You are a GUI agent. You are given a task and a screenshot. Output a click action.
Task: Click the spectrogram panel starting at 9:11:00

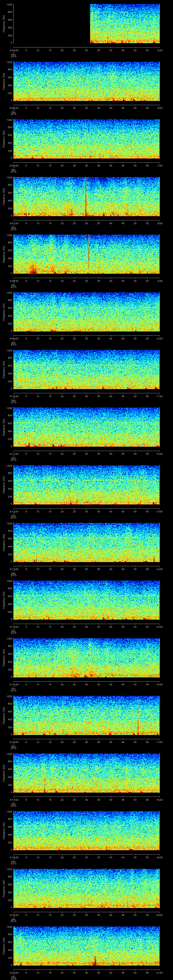(87, 427)
